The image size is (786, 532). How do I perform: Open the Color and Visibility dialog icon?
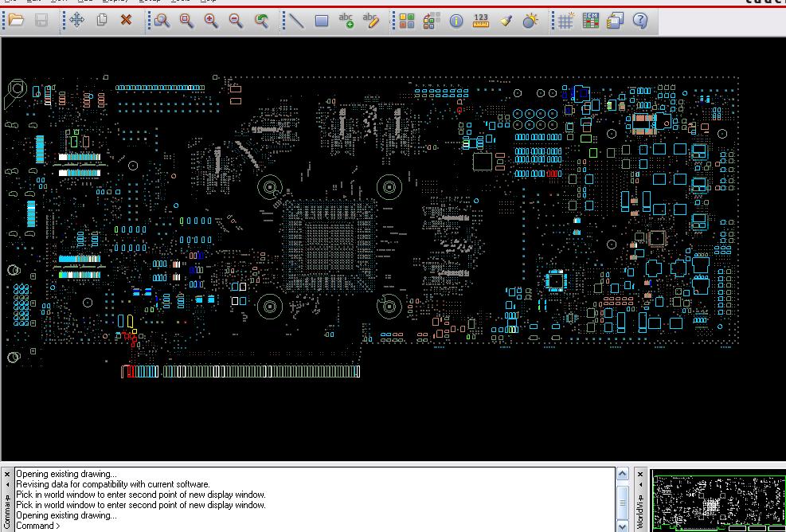(x=406, y=21)
